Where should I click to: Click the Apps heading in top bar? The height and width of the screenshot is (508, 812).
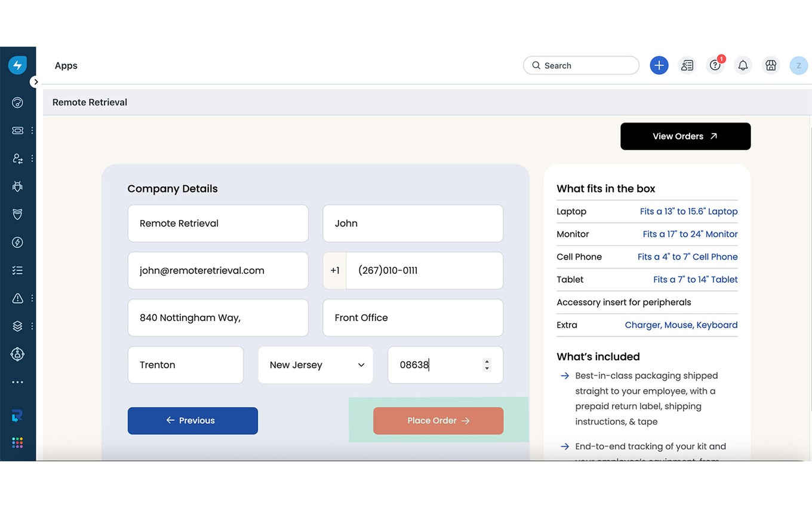pos(66,66)
